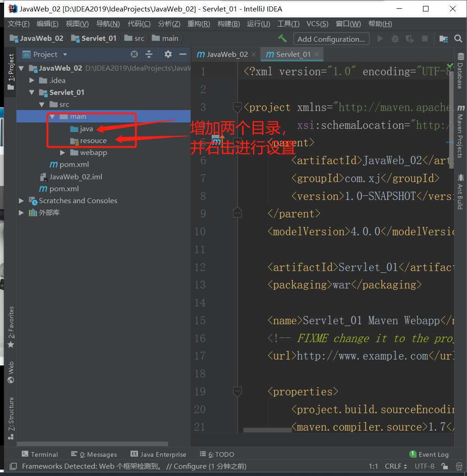Toggle folding of the properties tag

pos(237,392)
